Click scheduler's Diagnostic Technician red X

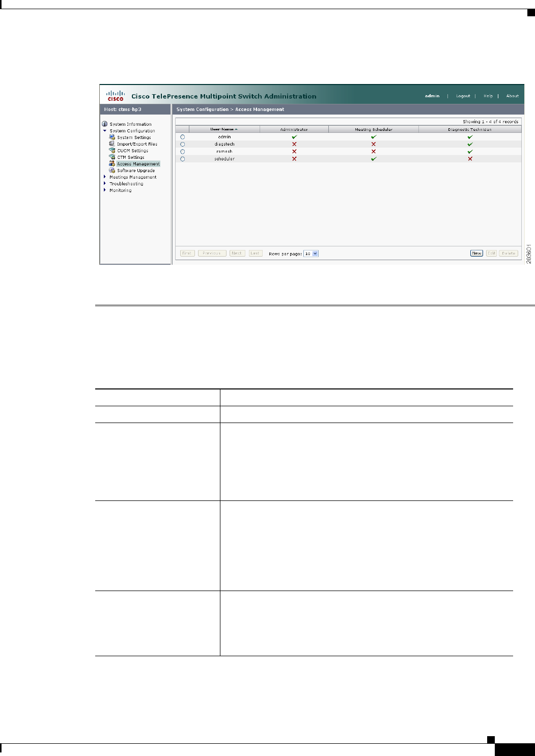[x=470, y=159]
